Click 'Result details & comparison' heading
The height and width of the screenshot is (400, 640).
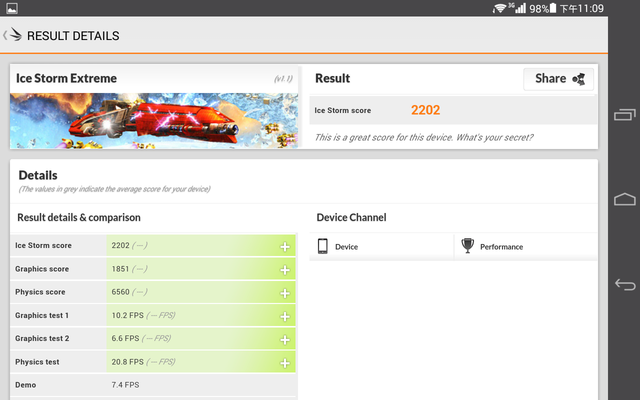point(79,218)
